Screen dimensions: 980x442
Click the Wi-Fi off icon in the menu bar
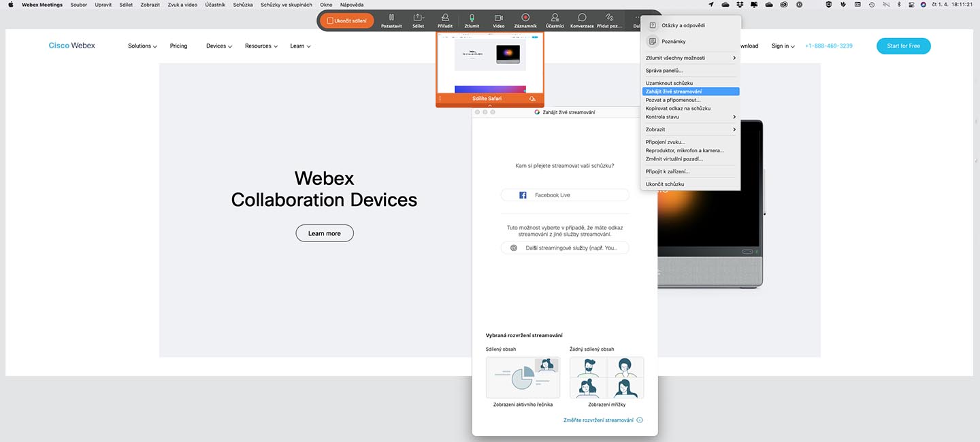tap(885, 4)
